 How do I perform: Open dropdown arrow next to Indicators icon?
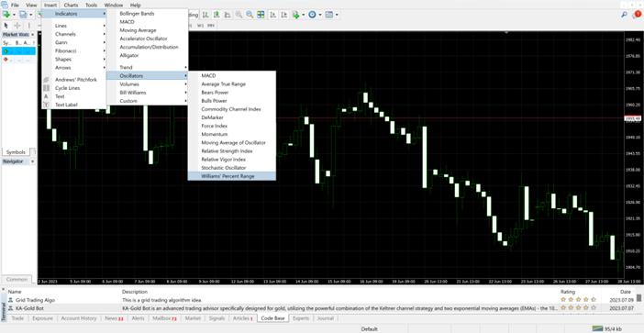coord(303,15)
